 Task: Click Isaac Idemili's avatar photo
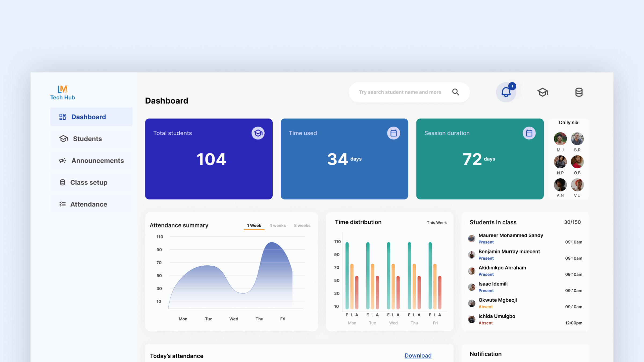point(472,287)
